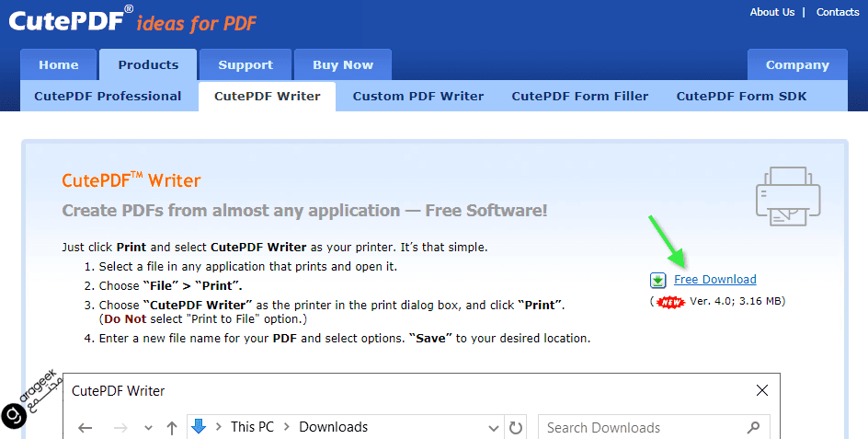868x439 pixels.
Task: Select the Custom PDF Writer tab
Action: [418, 96]
